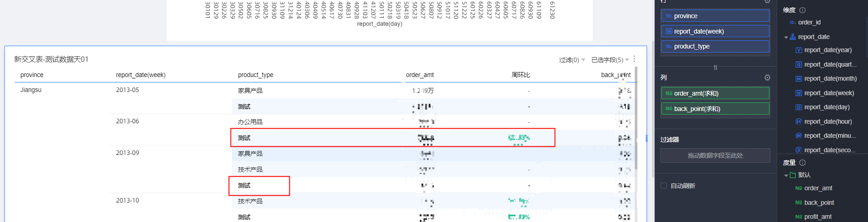
Task: Click the hour icon beside report_date(hour)
Action: [799, 121]
